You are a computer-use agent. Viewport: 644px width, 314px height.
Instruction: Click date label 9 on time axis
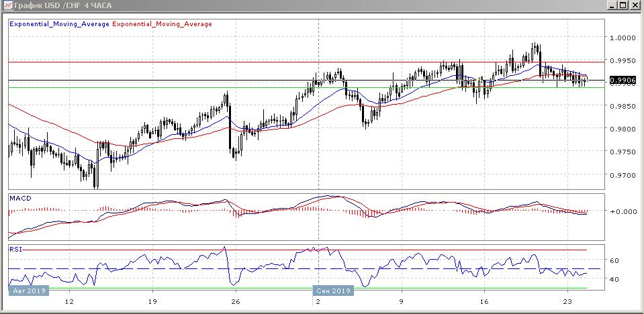click(402, 302)
